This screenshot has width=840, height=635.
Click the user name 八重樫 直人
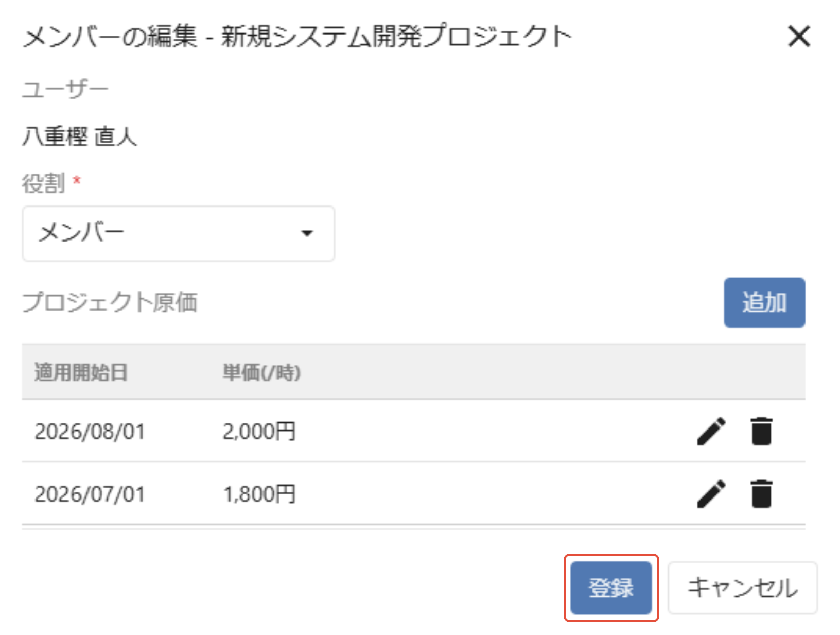tap(80, 136)
